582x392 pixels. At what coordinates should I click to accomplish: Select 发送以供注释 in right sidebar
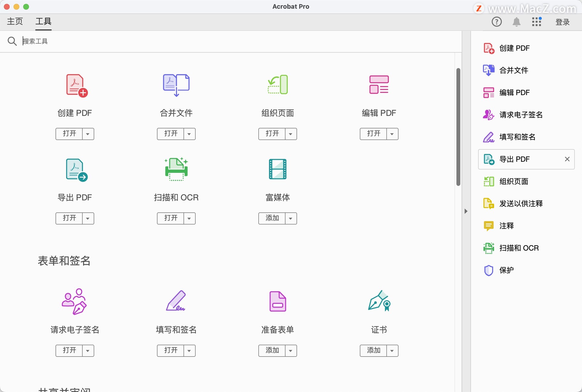point(526,204)
